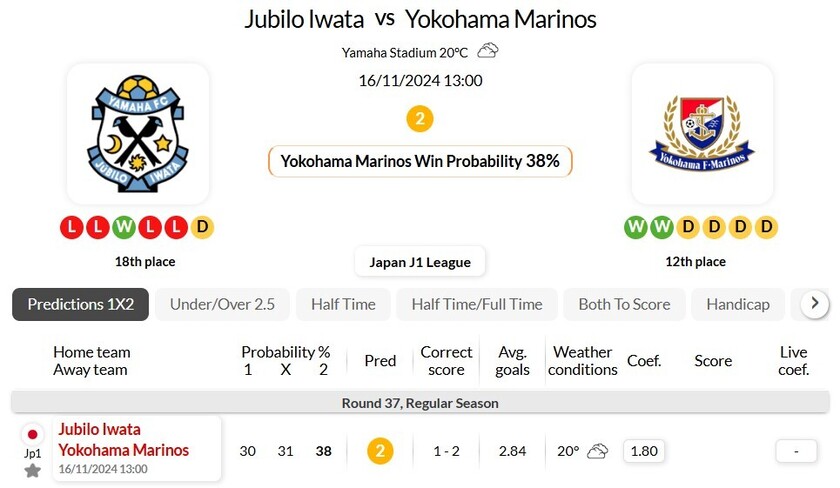The height and width of the screenshot is (488, 840).
Task: Click the live coefficient dash box
Action: pyautogui.click(x=796, y=451)
